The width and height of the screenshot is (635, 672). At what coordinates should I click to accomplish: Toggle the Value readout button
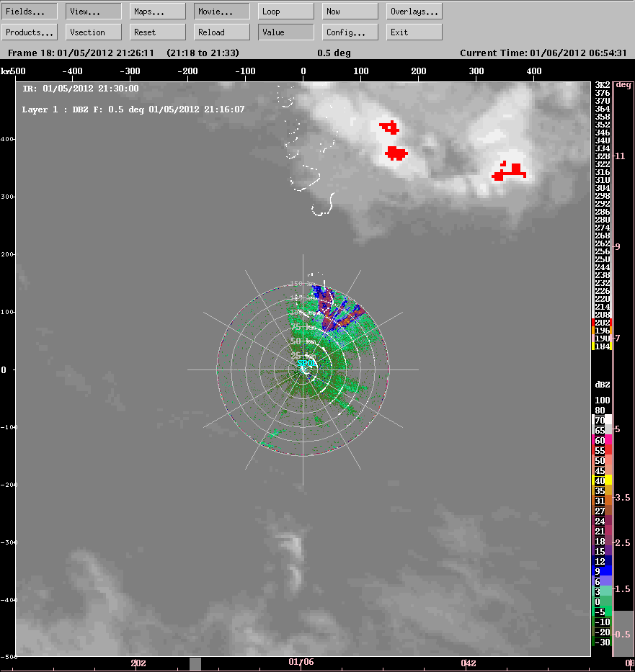point(286,32)
